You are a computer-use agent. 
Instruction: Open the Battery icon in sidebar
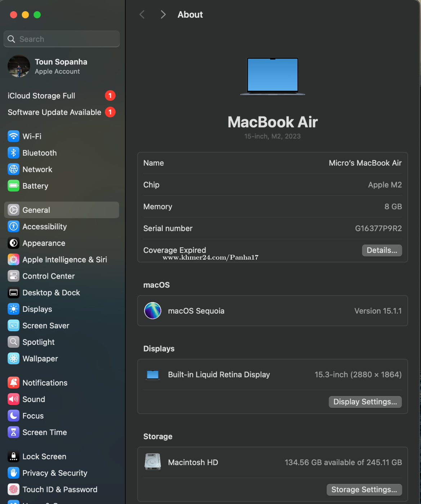coord(14,186)
